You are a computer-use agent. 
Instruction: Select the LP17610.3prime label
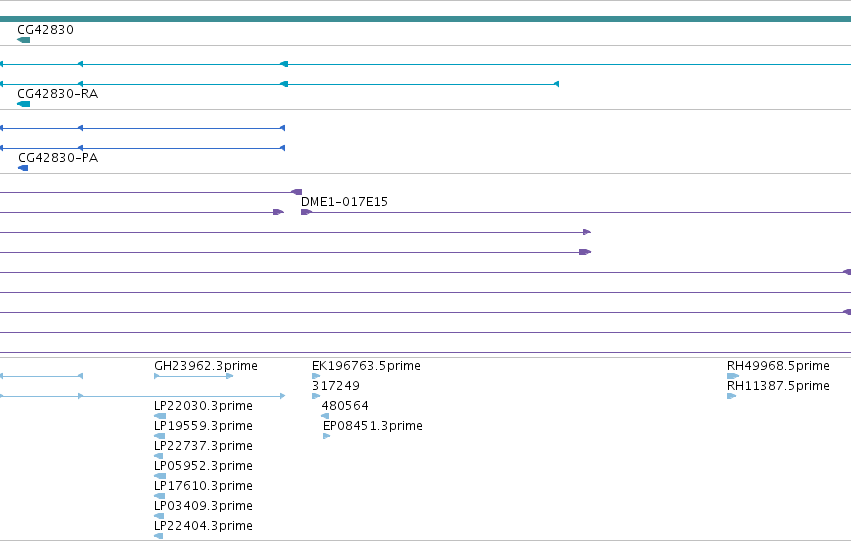(204, 486)
